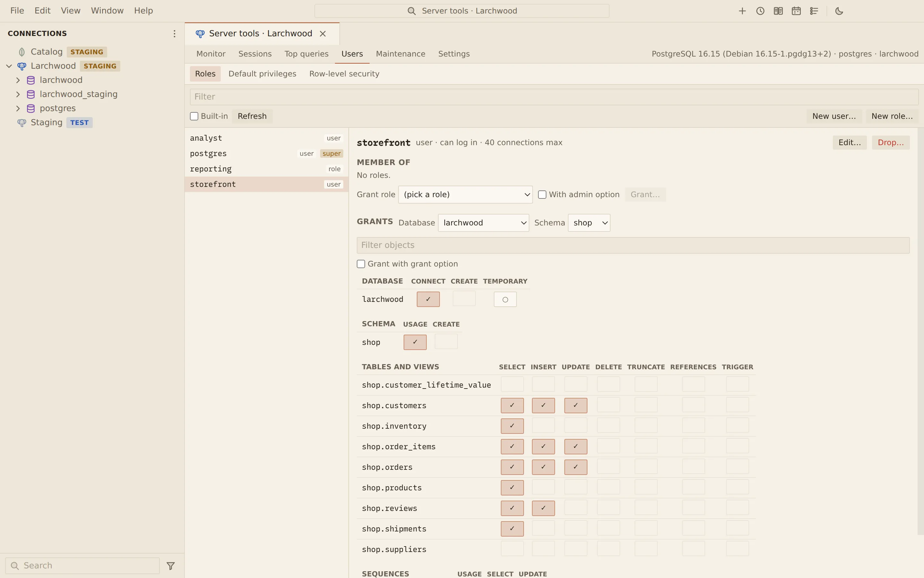Click the Drop... button for storefront
This screenshot has height=578, width=924.
[x=890, y=143]
